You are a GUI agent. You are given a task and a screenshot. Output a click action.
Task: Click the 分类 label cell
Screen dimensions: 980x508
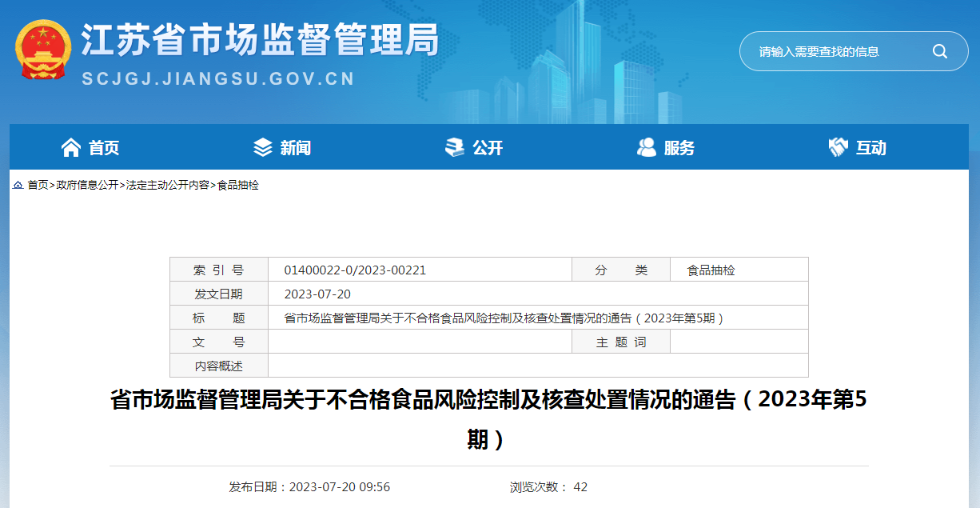pos(621,270)
